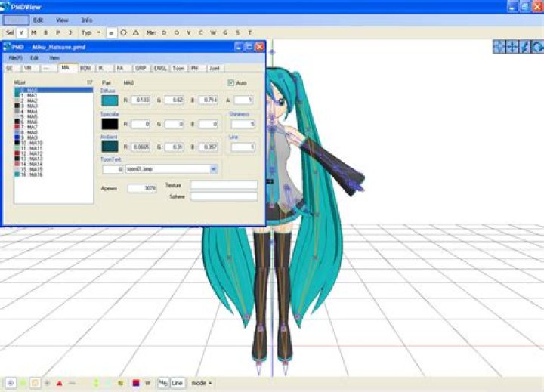Switch to the PH tab
The height and width of the screenshot is (392, 544).
pyautogui.click(x=197, y=68)
